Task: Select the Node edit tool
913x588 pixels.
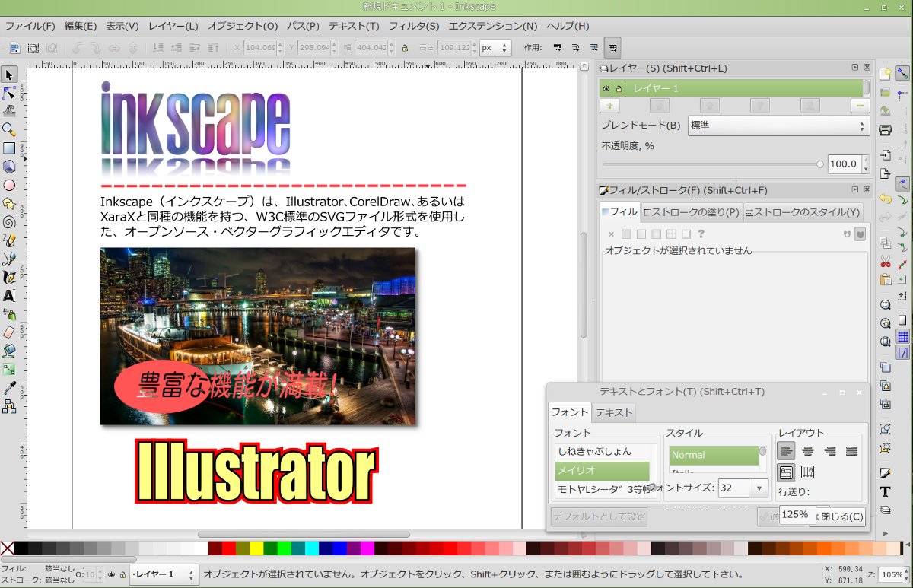Action: 9,93
